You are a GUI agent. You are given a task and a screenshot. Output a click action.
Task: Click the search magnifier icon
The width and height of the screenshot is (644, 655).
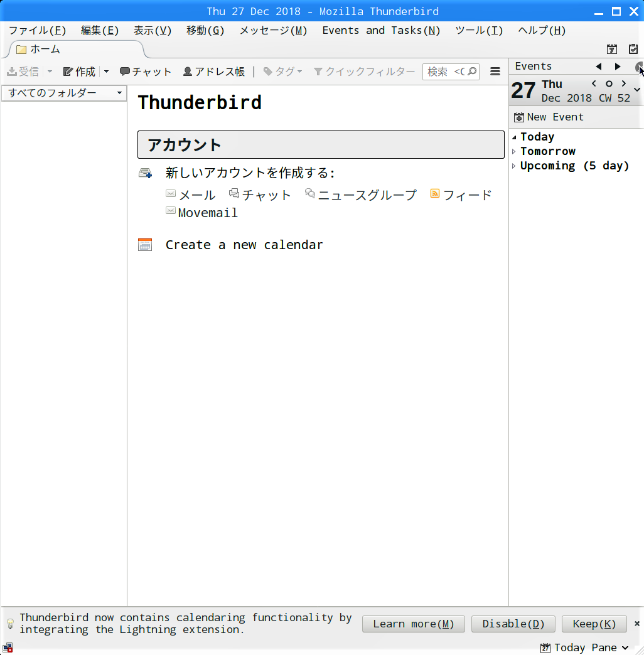[x=472, y=72]
